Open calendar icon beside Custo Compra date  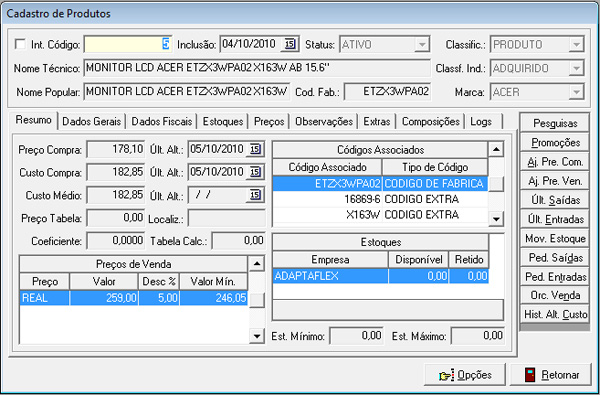coord(255,172)
